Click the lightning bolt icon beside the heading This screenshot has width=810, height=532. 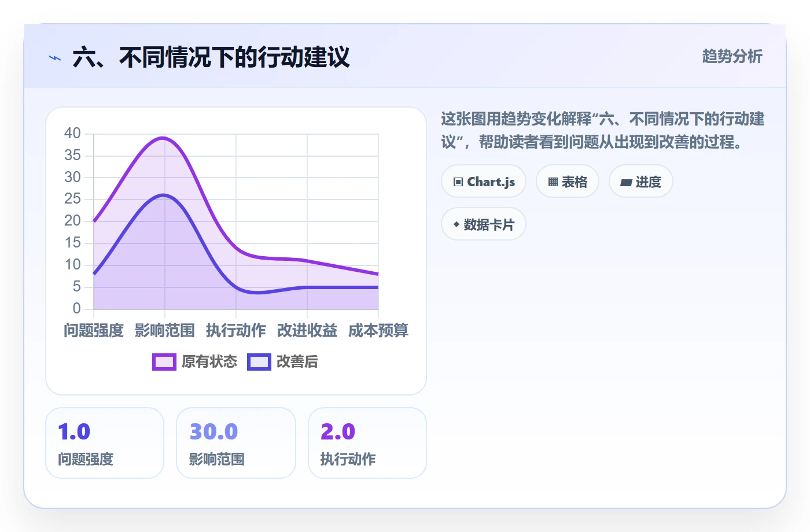(55, 58)
